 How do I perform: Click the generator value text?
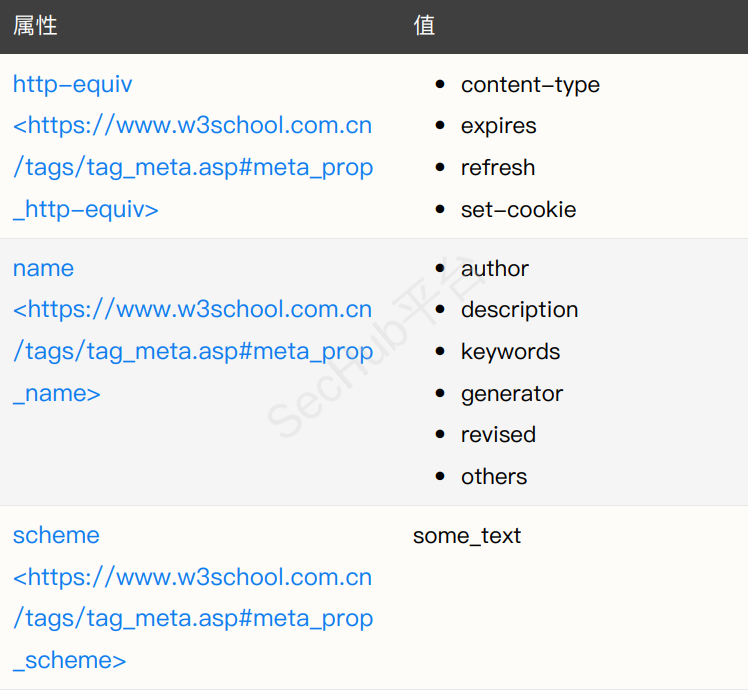point(511,394)
